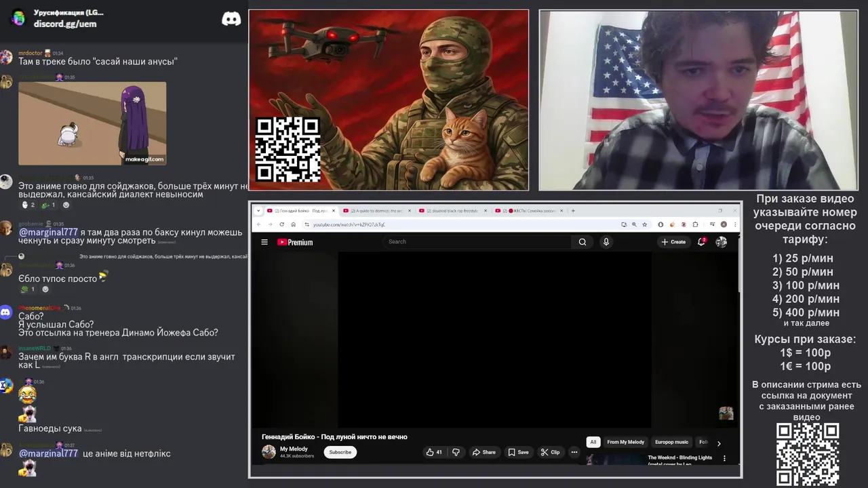Close the 'disabled black rap freestyle' tab
Screen dimensions: 868x488
(x=486, y=211)
